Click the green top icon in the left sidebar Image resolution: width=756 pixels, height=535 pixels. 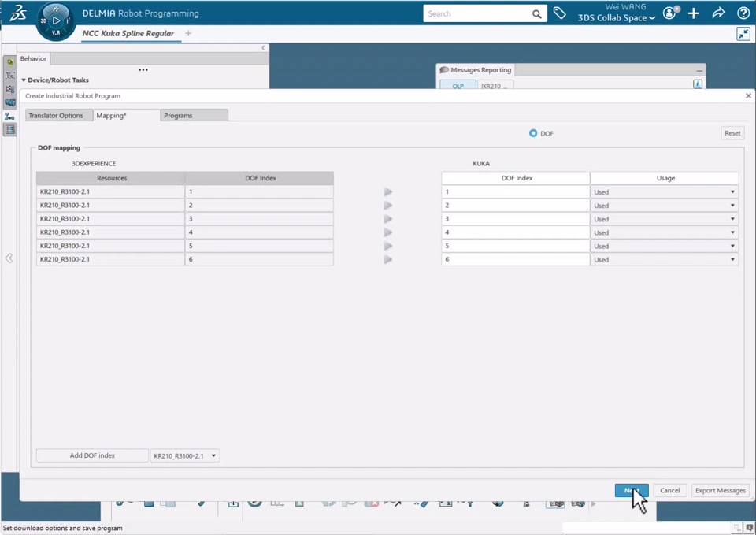pyautogui.click(x=9, y=62)
